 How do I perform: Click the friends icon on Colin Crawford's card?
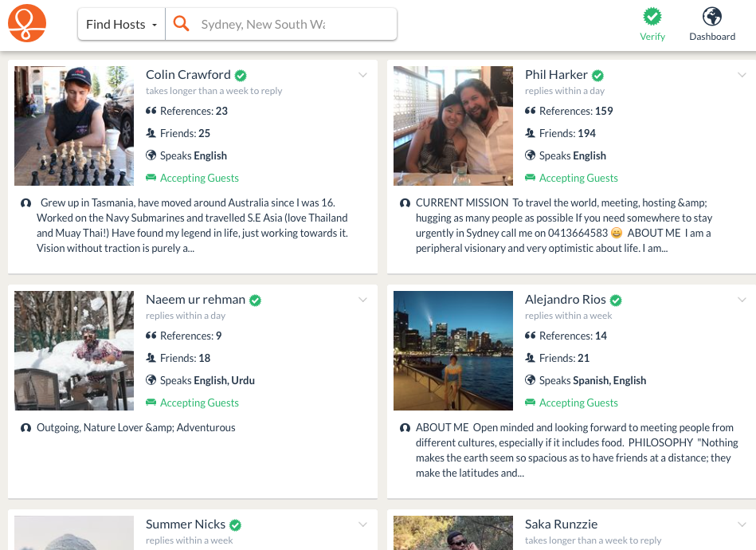click(x=151, y=132)
